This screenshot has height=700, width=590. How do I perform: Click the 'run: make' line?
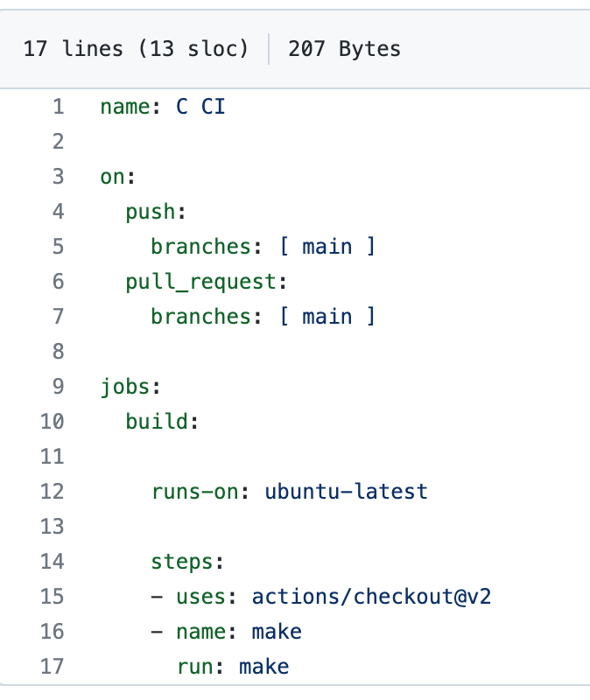(x=233, y=667)
